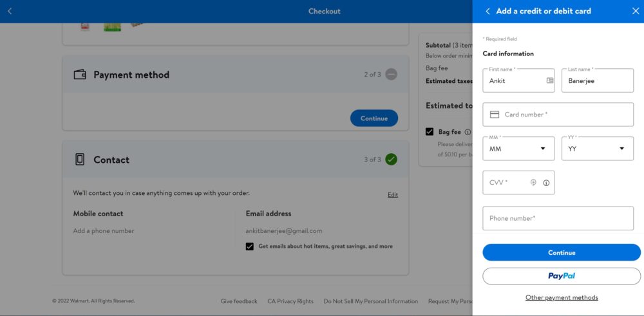Image resolution: width=644 pixels, height=316 pixels.
Task: Click the Edit link for Contact
Action: click(x=392, y=194)
